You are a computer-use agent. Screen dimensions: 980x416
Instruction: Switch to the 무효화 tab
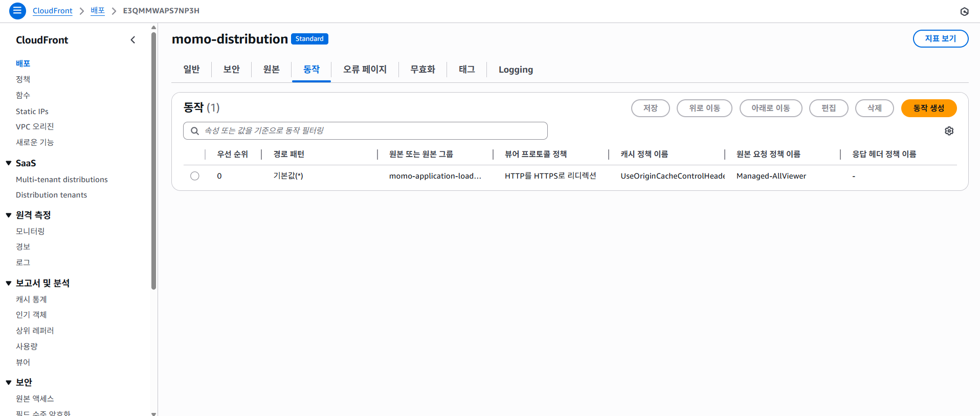(422, 70)
